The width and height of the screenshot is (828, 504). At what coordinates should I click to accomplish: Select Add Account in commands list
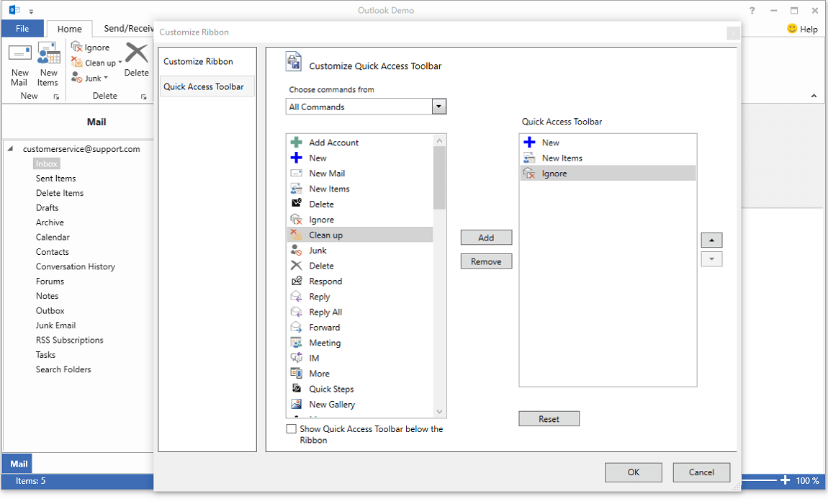tap(333, 143)
